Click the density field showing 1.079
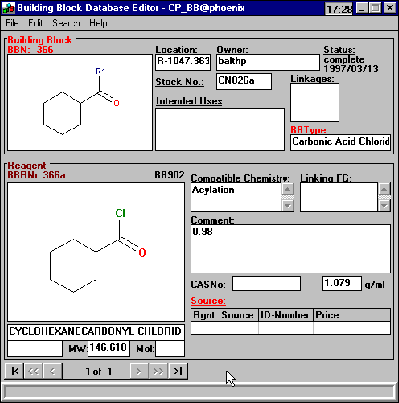The image size is (399, 403). tap(342, 284)
